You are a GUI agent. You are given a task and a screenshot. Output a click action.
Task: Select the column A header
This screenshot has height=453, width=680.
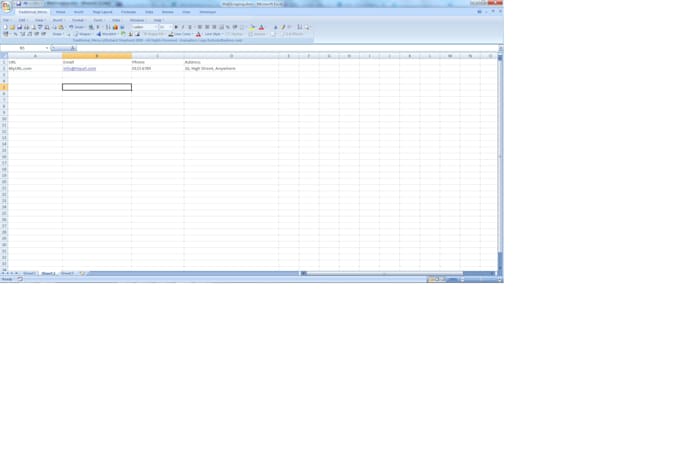(35, 56)
